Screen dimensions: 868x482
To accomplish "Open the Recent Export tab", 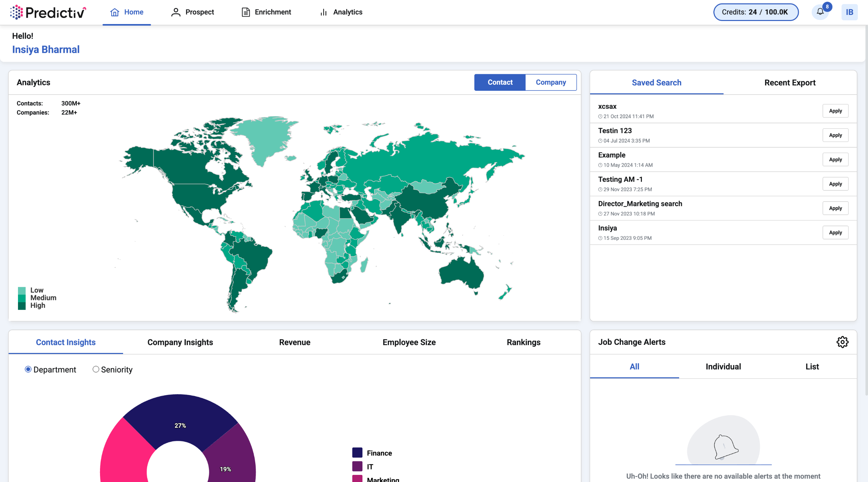I will (x=790, y=83).
